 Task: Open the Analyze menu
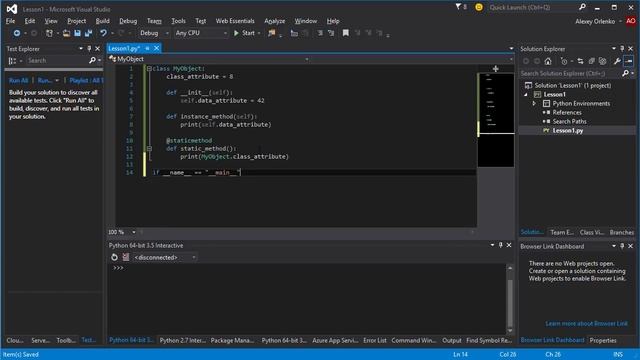275,21
